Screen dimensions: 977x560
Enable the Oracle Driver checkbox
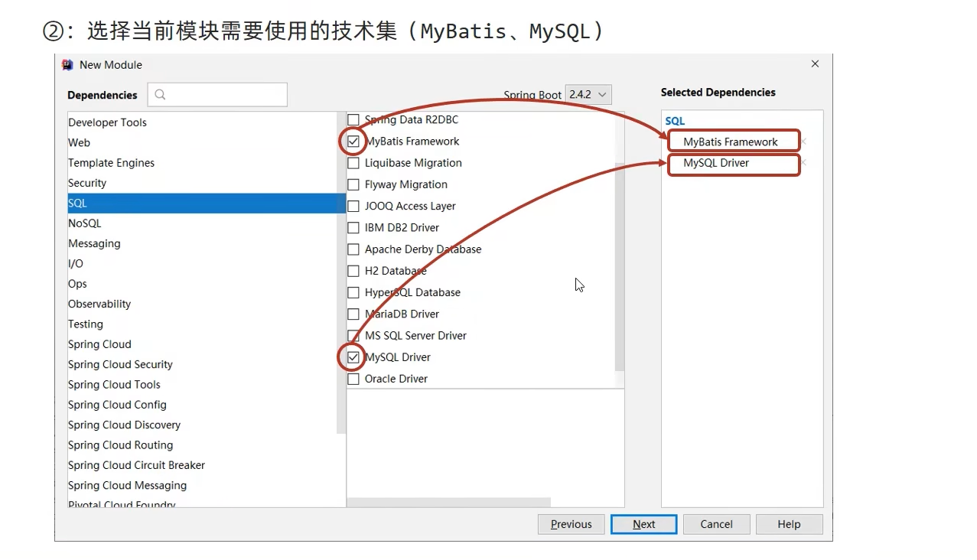pos(353,379)
